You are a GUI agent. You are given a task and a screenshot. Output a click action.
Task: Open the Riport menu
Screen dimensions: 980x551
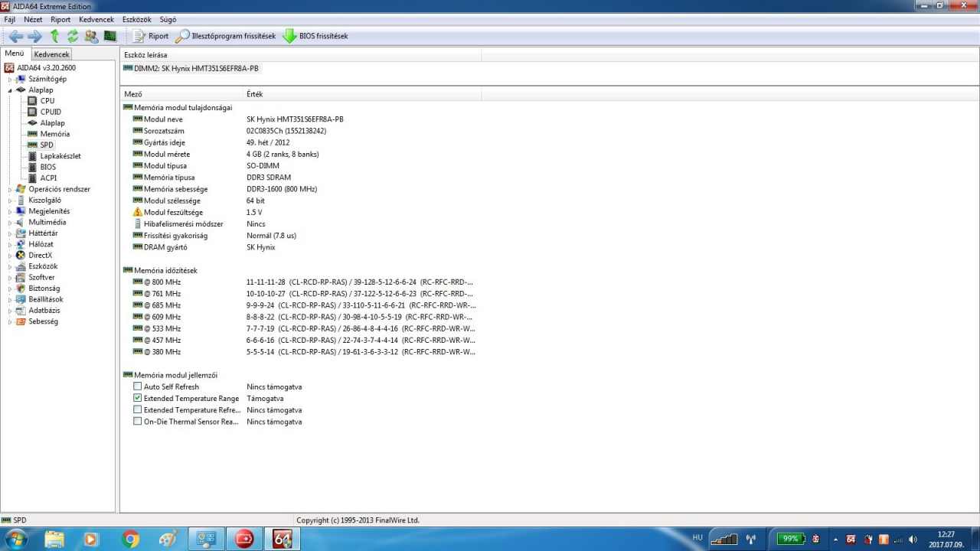(x=60, y=19)
